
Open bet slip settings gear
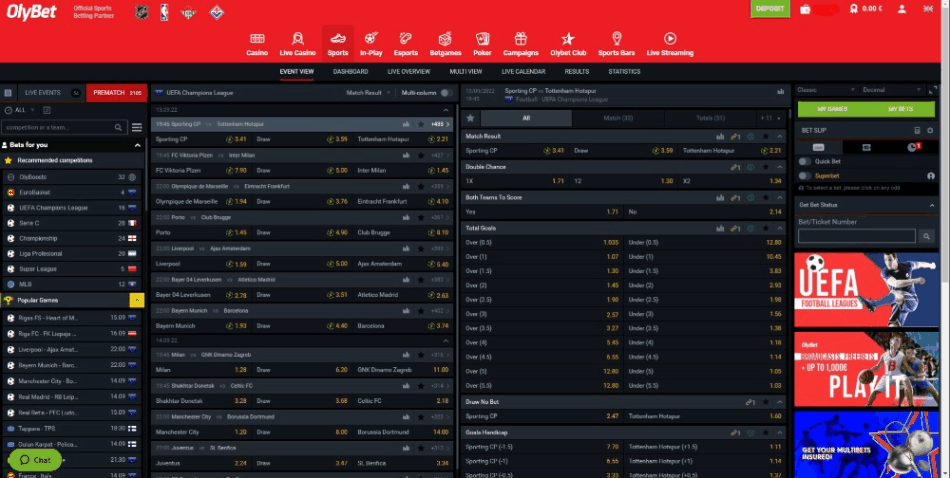click(x=930, y=130)
